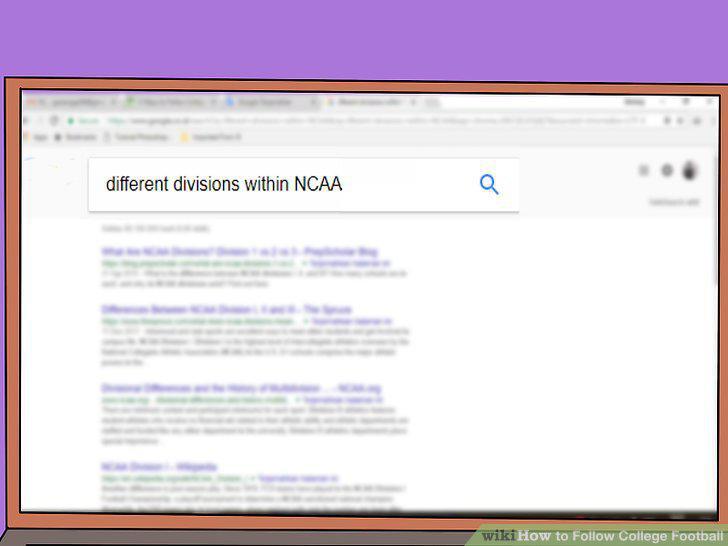Open the PrepScholar Blog NCAA Divisions result
The height and width of the screenshot is (546, 728).
click(240, 252)
